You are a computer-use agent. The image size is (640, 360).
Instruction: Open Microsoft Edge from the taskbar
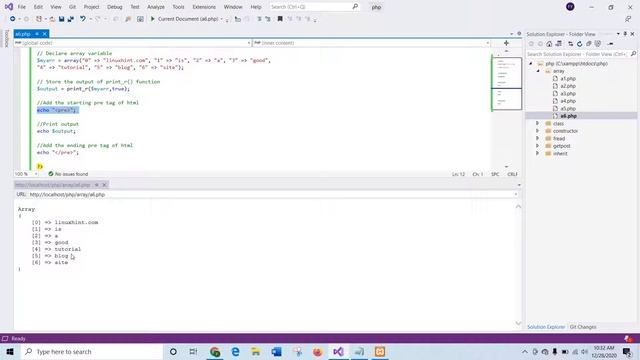[x=236, y=351]
